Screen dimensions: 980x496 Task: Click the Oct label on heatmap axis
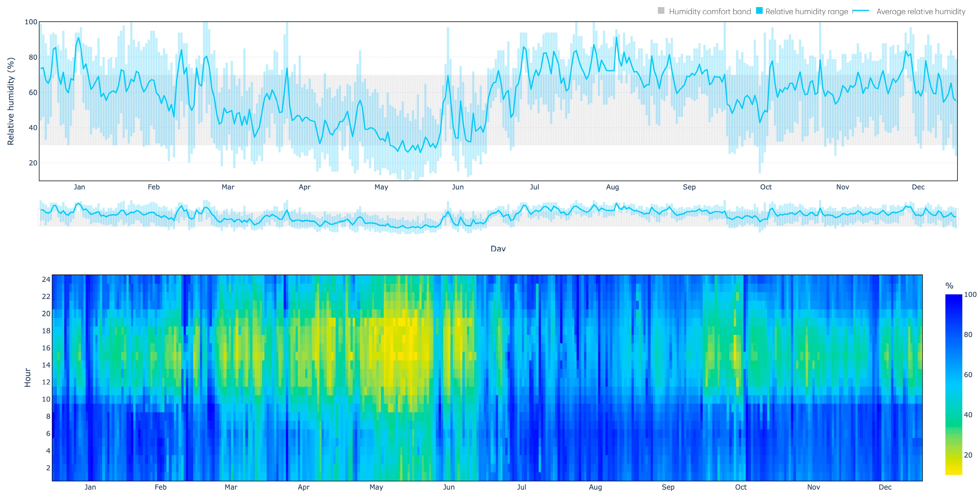[741, 487]
